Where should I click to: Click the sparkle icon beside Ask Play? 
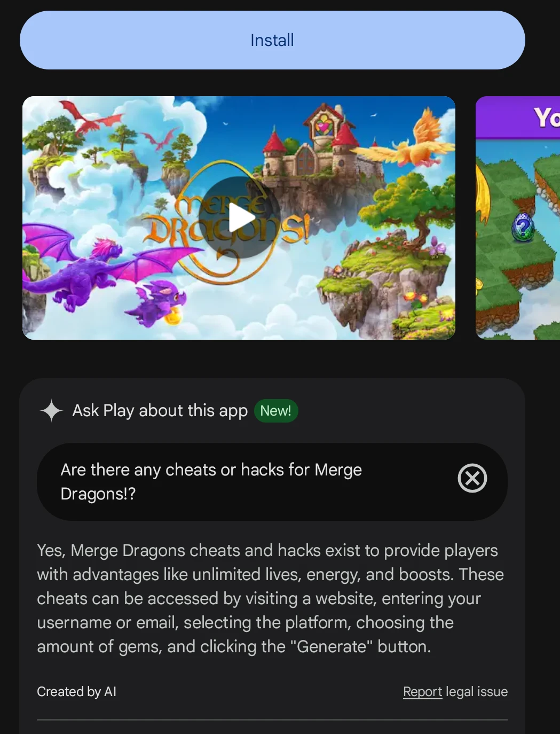pyautogui.click(x=52, y=410)
